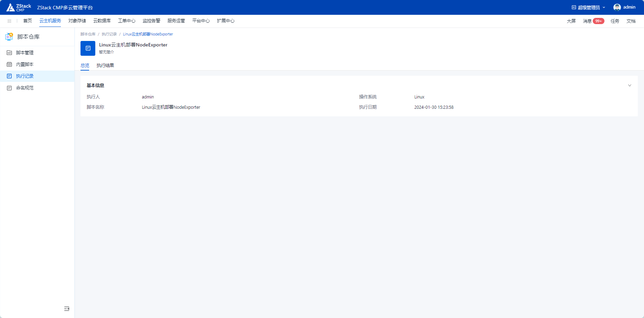Click the execution records sidebar icon

(x=9, y=76)
